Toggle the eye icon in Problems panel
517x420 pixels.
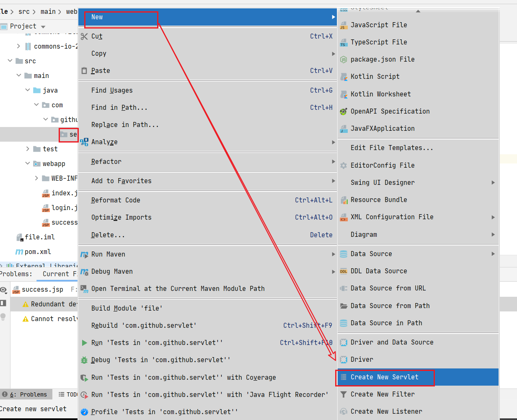tap(3, 290)
